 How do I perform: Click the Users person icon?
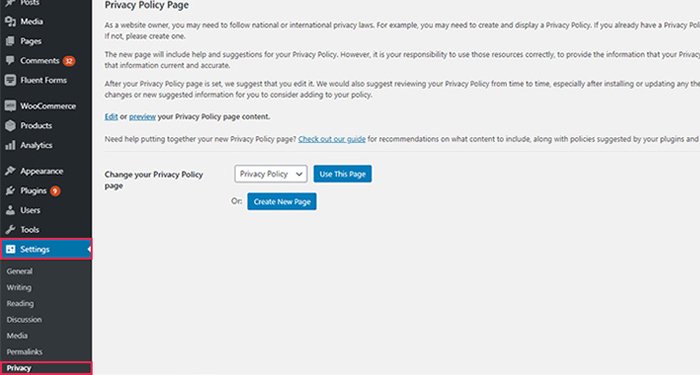(x=10, y=210)
